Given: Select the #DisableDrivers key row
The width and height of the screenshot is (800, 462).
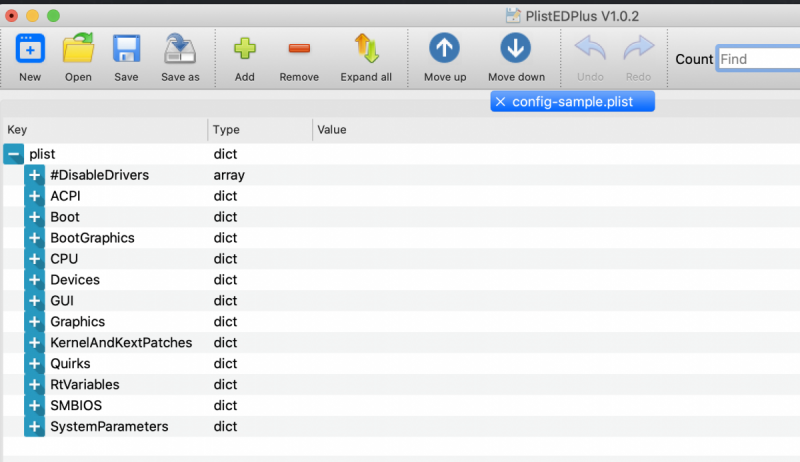Looking at the screenshot, I should (x=99, y=175).
